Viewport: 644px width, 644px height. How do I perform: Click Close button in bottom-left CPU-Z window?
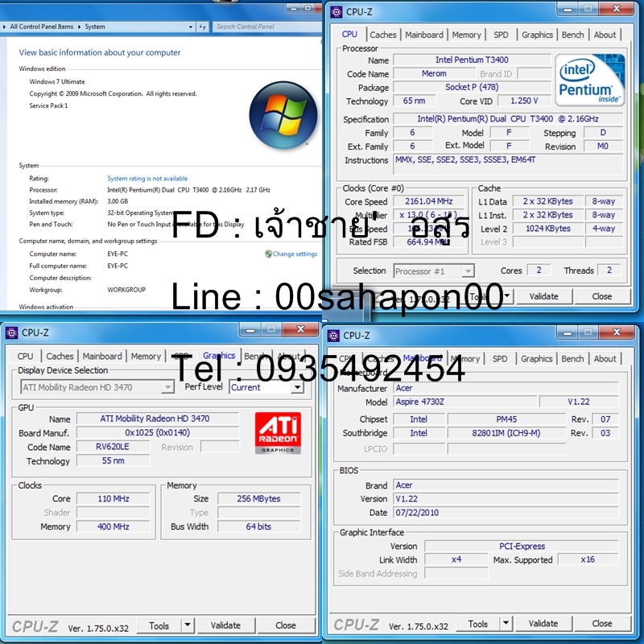286,625
